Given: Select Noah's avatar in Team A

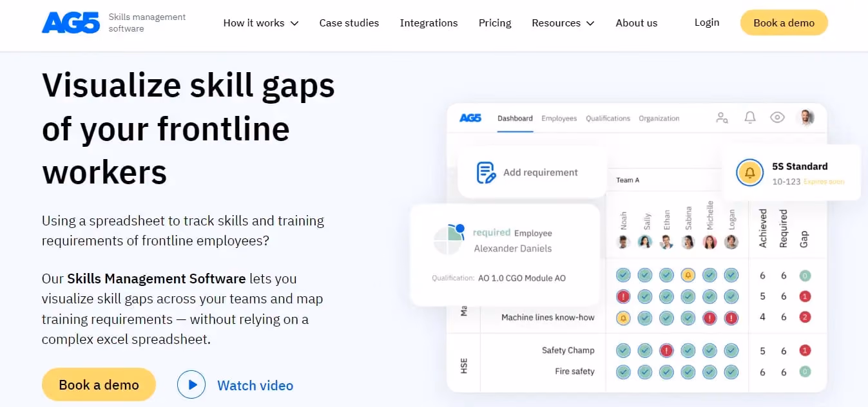Looking at the screenshot, I should click(x=623, y=242).
